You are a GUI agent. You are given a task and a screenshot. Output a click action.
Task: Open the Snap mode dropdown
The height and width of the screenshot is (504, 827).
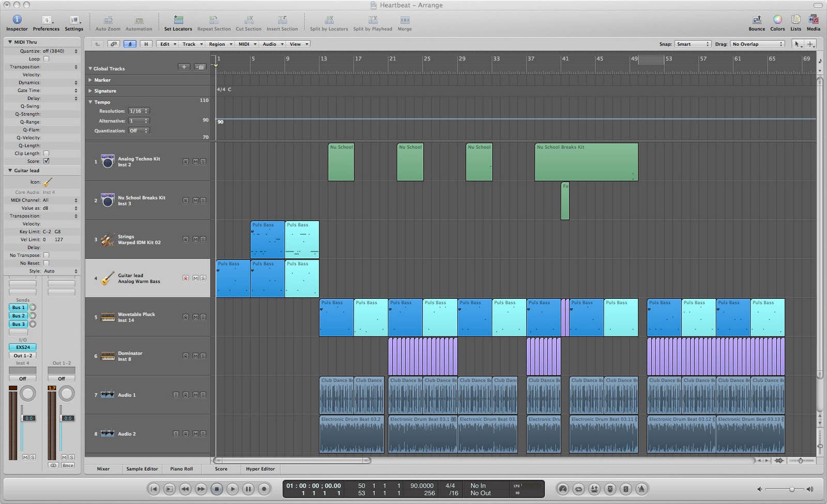click(693, 44)
